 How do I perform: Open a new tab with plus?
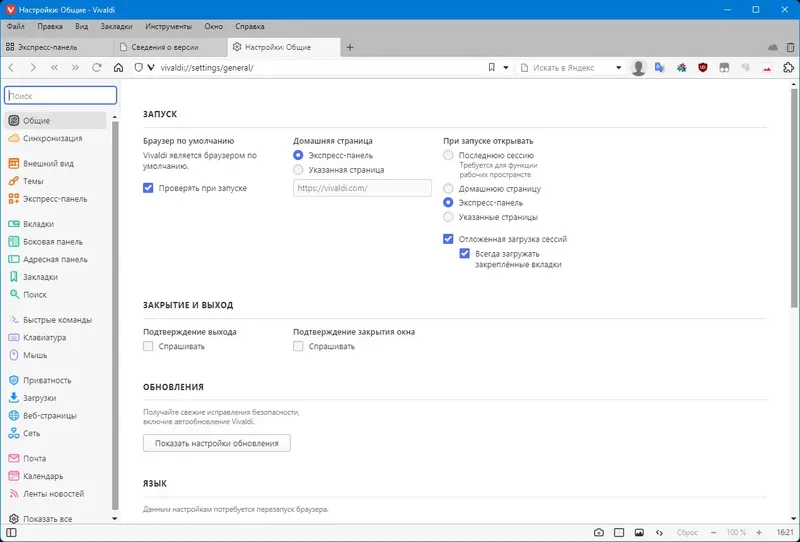(x=350, y=47)
